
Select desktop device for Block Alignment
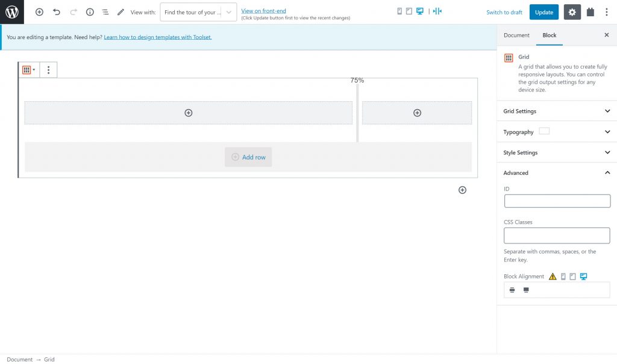coord(583,276)
